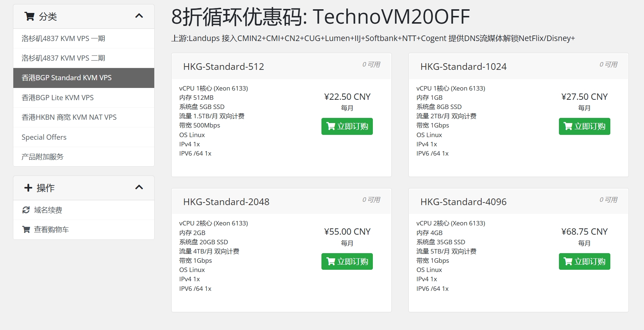Screen dimensions: 644x330
Task: Go to Special Offers category
Action: 44,137
